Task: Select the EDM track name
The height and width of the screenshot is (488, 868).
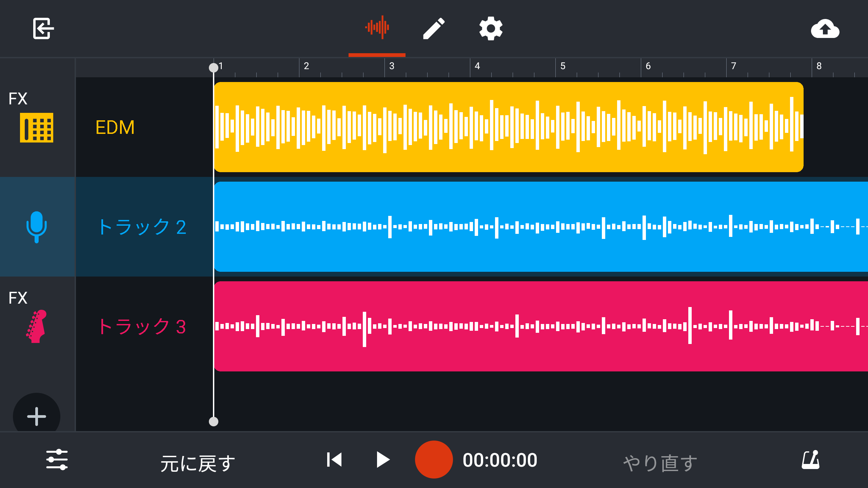Action: click(115, 127)
